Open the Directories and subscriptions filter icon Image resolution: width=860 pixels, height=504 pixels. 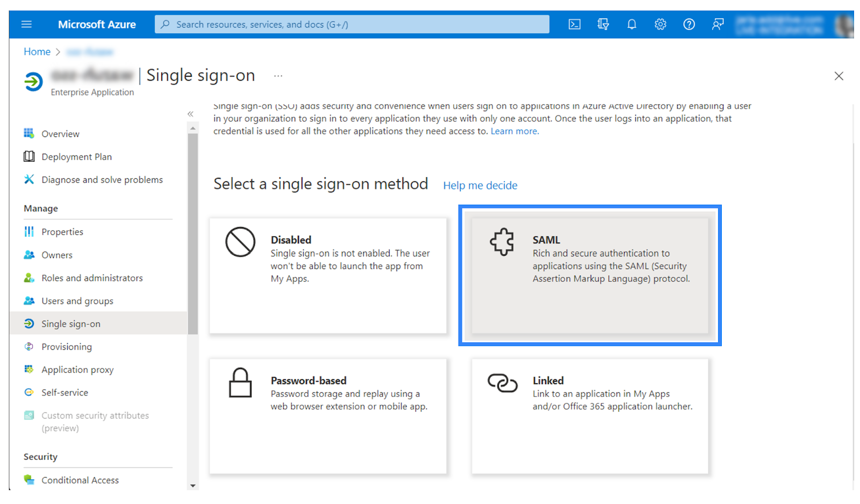(603, 24)
